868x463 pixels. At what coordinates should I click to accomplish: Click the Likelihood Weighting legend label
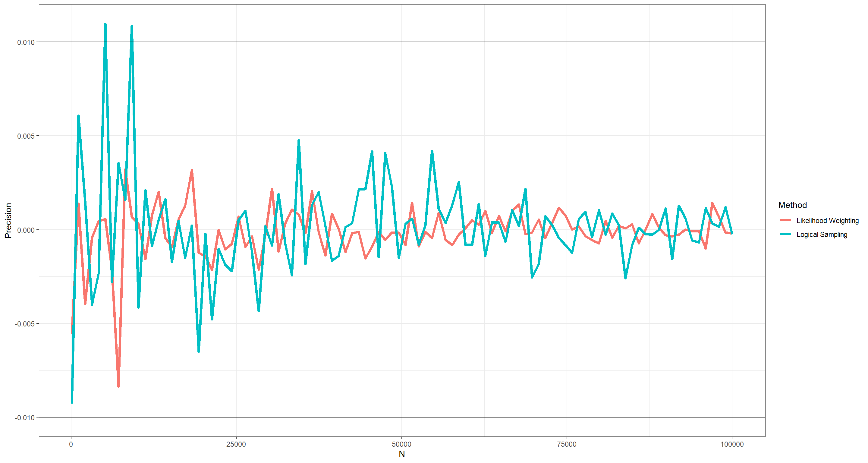[x=827, y=220]
